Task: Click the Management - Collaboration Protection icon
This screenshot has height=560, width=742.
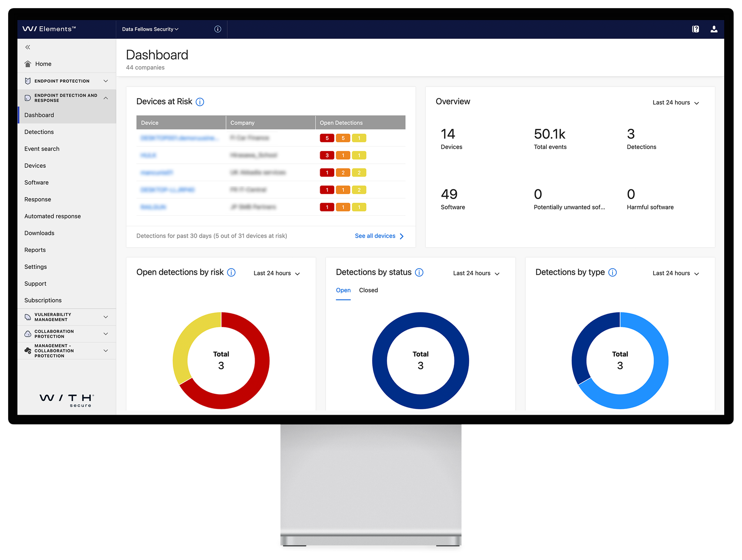Action: [27, 351]
